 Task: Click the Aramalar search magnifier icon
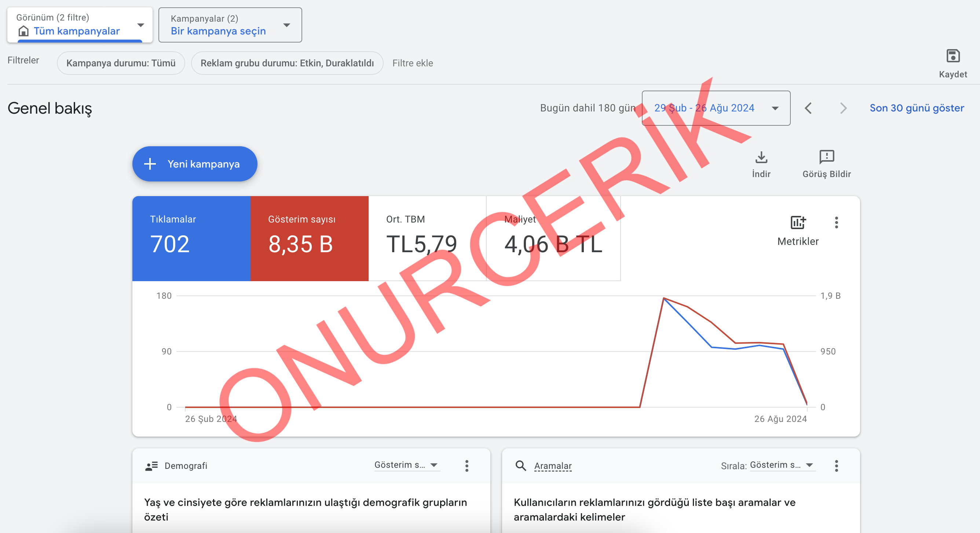coord(520,466)
